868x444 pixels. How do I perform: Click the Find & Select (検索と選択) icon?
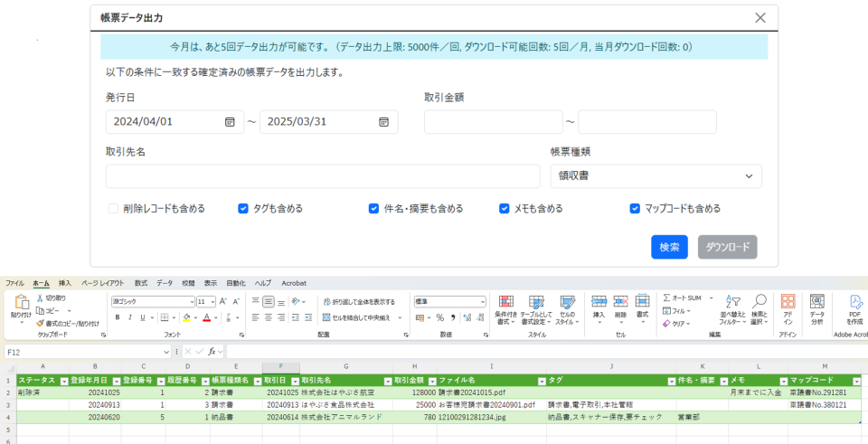coord(759,307)
